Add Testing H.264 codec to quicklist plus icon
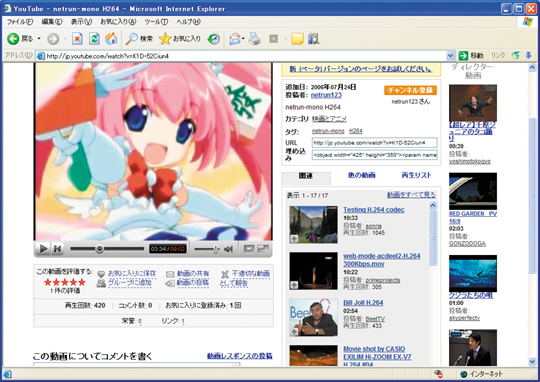Image resolution: width=540 pixels, height=382 pixels. pos(294,238)
